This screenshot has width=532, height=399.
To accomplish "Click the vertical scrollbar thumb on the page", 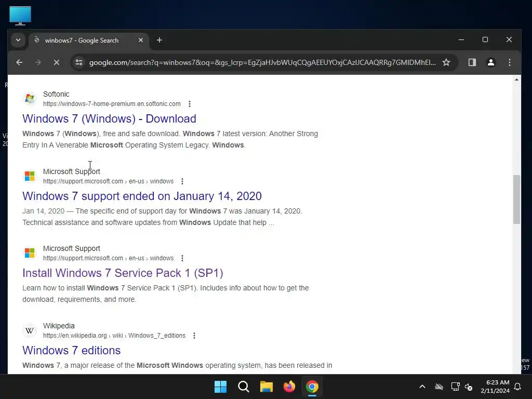I will (516, 199).
